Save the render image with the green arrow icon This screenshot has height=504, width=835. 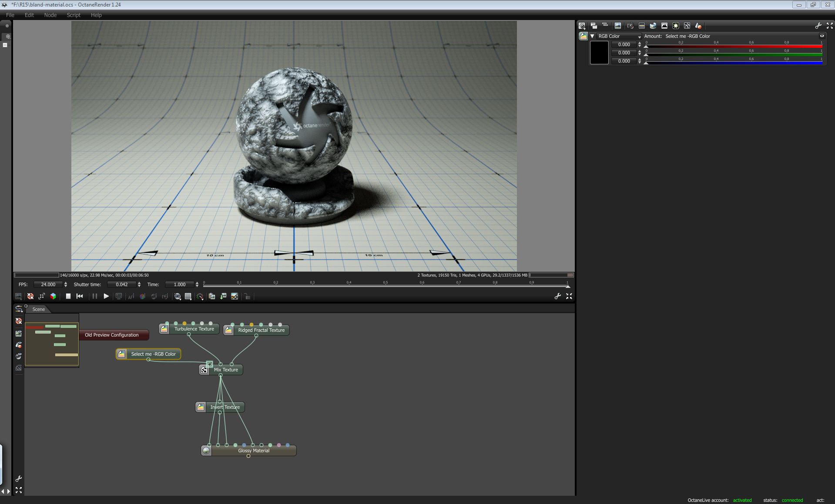click(x=223, y=296)
